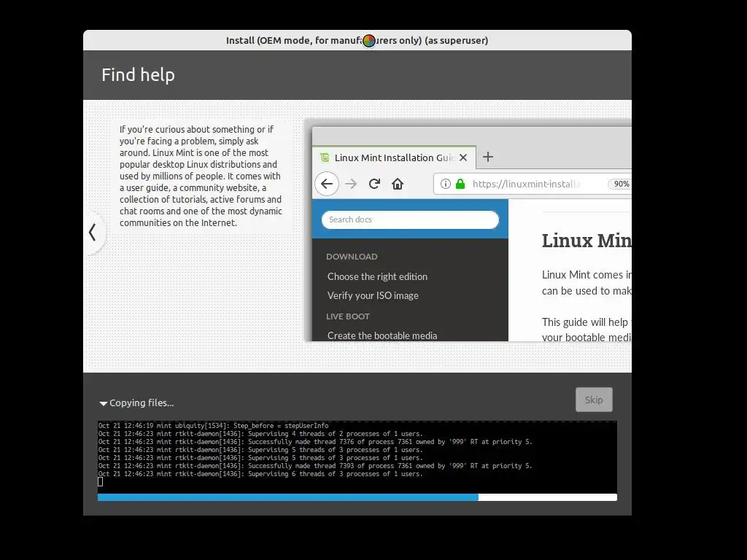Open 'Verify your ISO image' link
Image resolution: width=747 pixels, height=560 pixels.
coord(373,296)
